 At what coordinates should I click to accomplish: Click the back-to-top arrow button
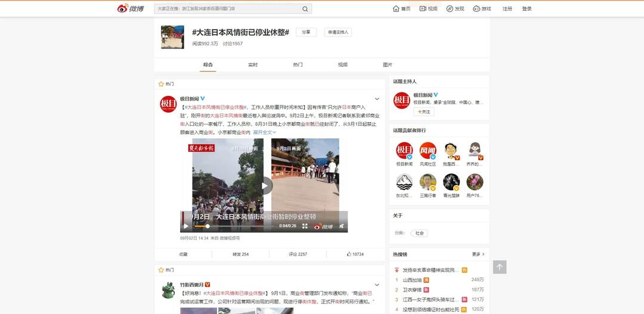(x=500, y=267)
